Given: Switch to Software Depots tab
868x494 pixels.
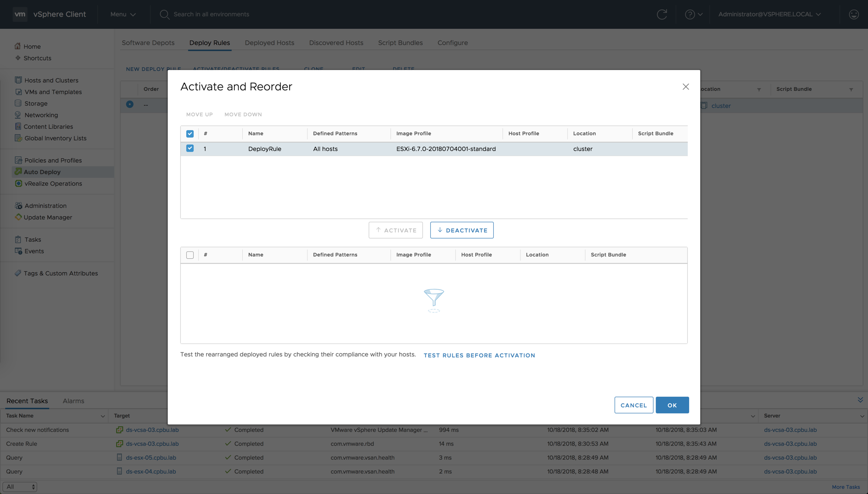Looking at the screenshot, I should coord(148,43).
